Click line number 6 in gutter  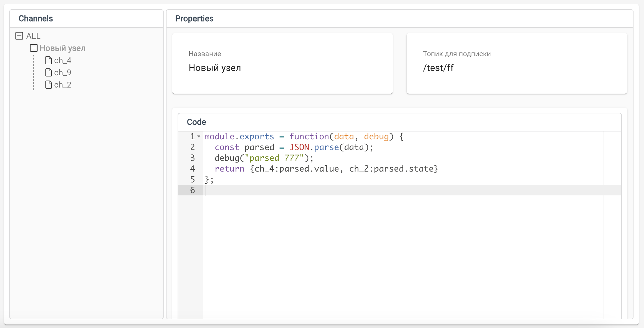192,190
